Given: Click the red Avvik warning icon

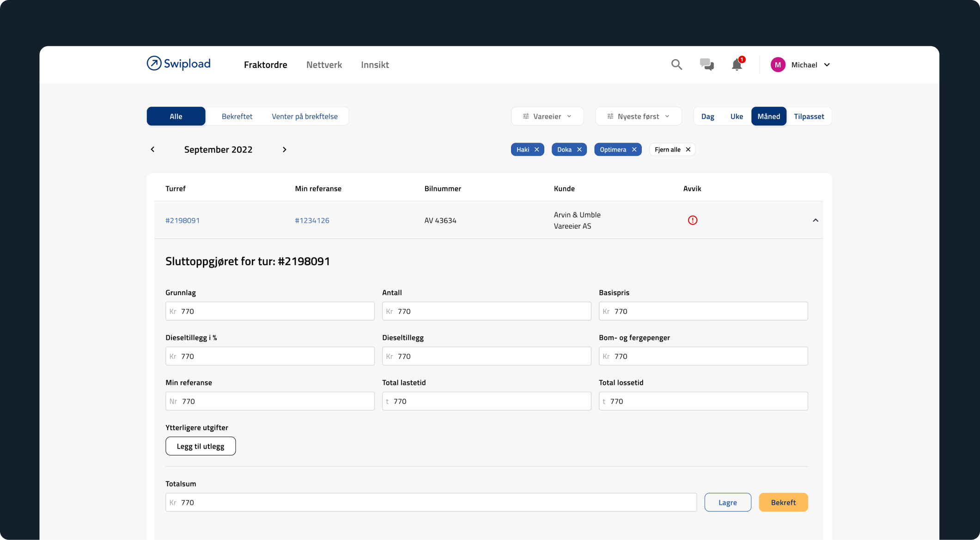Looking at the screenshot, I should (x=692, y=220).
